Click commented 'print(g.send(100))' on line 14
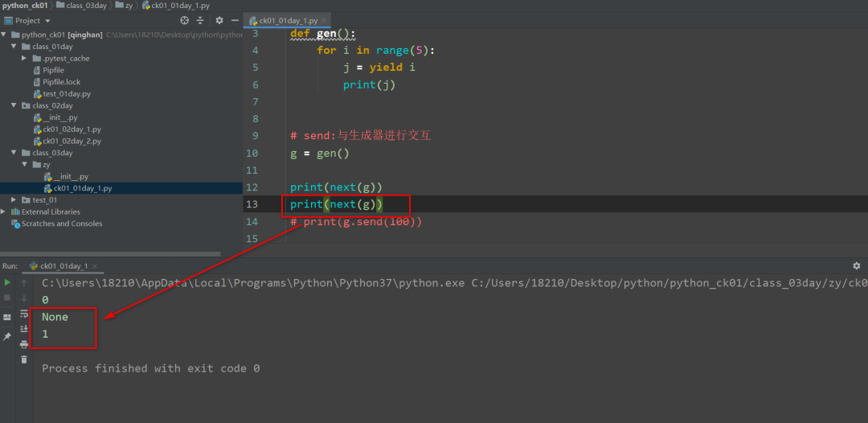868x423 pixels. tap(356, 221)
